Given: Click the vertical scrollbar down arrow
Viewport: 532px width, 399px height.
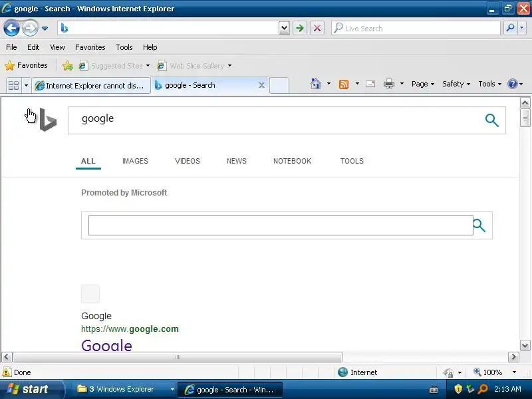Looking at the screenshot, I should 525,345.
